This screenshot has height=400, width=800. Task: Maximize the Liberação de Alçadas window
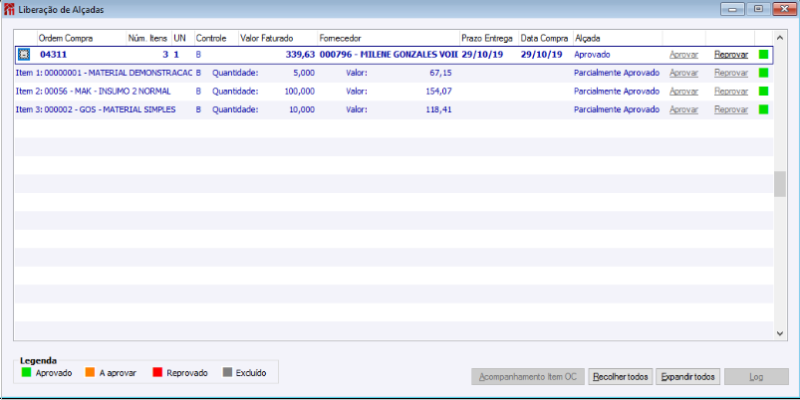click(x=758, y=9)
